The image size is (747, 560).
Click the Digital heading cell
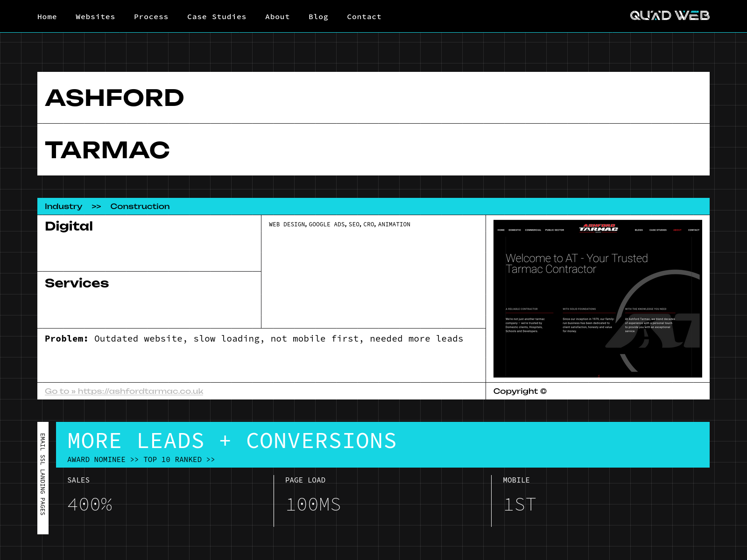pyautogui.click(x=149, y=243)
